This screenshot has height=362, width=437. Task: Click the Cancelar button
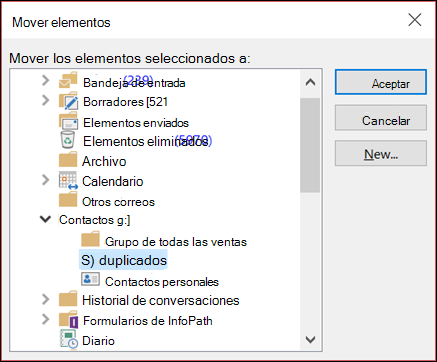click(381, 118)
